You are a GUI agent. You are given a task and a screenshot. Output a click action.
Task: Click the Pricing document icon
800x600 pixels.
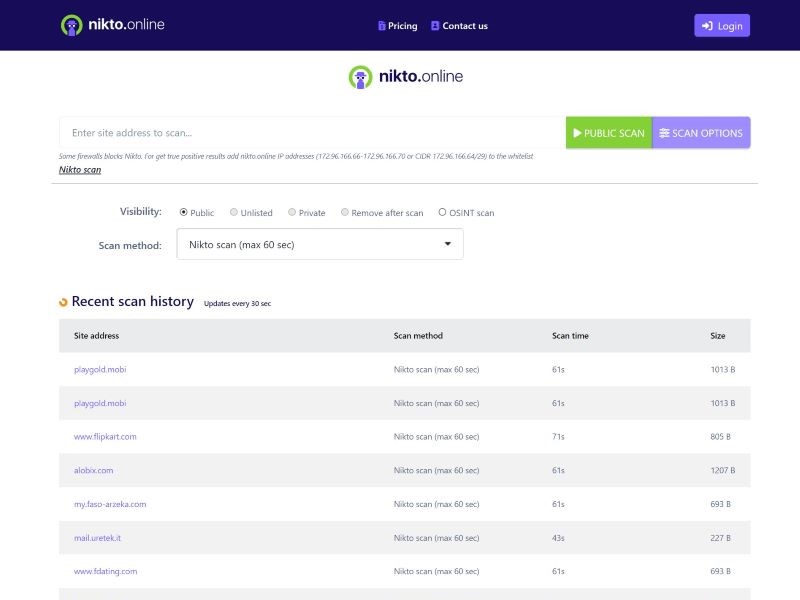click(x=381, y=26)
